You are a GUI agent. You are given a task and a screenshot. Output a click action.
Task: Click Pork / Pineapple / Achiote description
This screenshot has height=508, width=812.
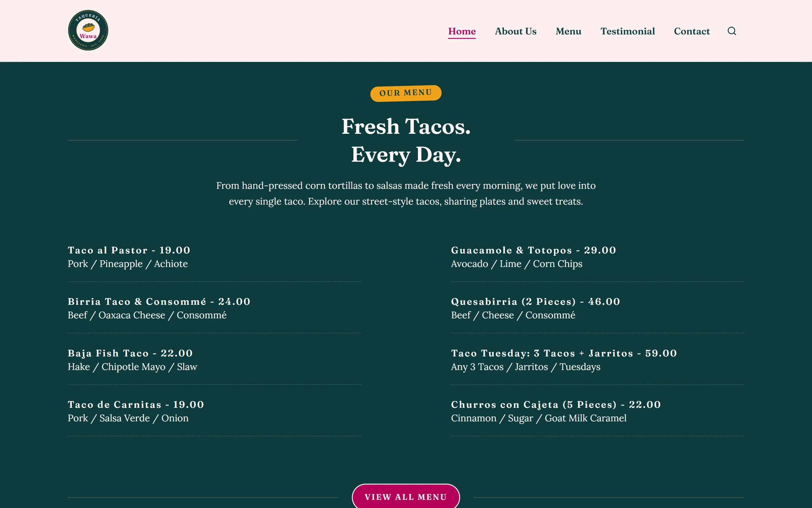pyautogui.click(x=128, y=264)
